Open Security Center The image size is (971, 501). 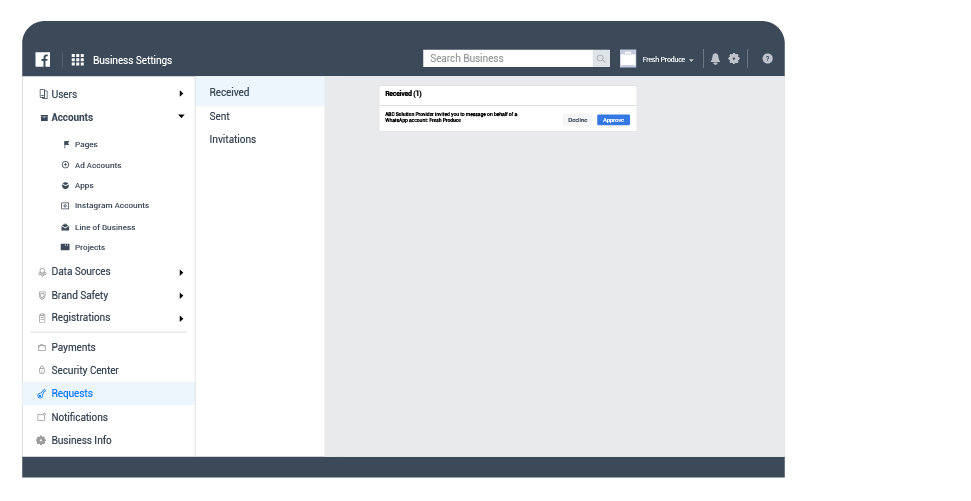pyautogui.click(x=85, y=370)
